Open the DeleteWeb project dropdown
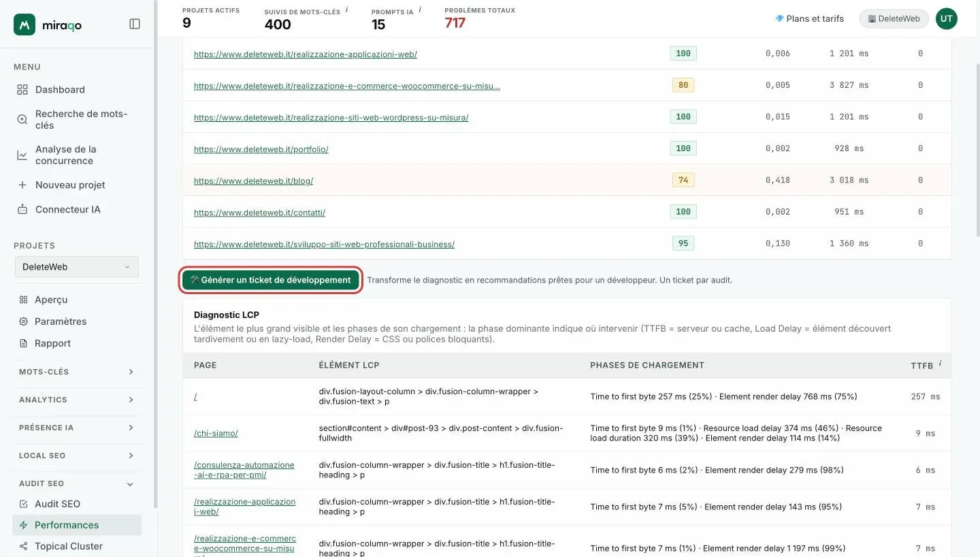 [77, 267]
